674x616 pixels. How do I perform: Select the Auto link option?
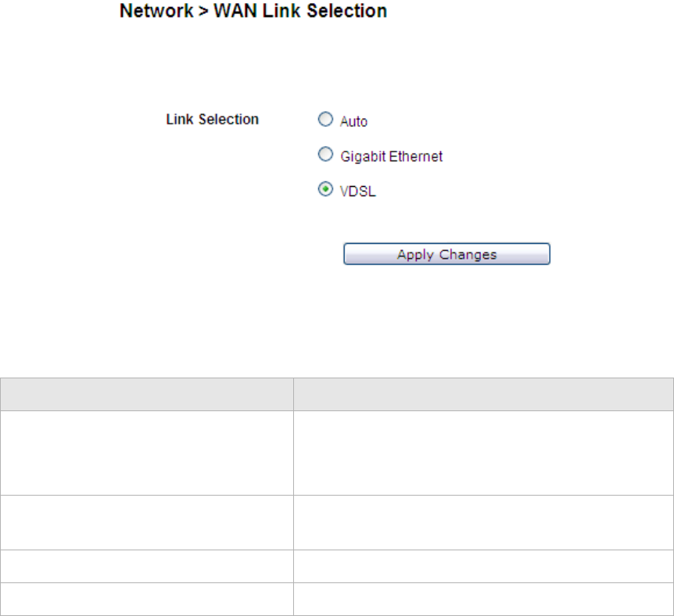click(325, 119)
